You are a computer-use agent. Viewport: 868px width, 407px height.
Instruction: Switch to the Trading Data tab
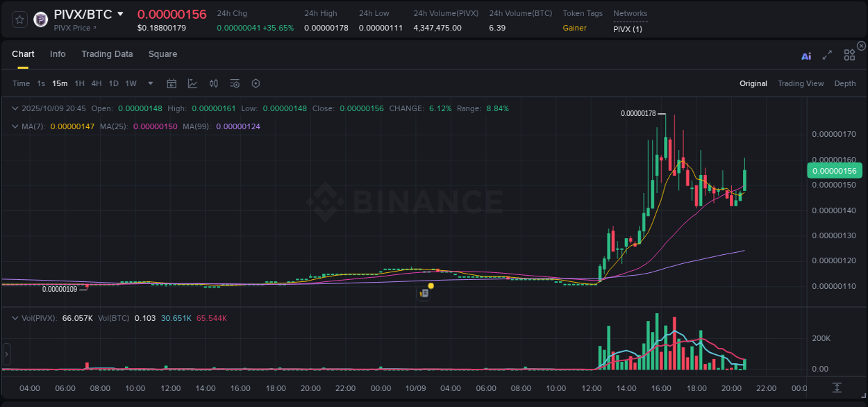point(107,54)
